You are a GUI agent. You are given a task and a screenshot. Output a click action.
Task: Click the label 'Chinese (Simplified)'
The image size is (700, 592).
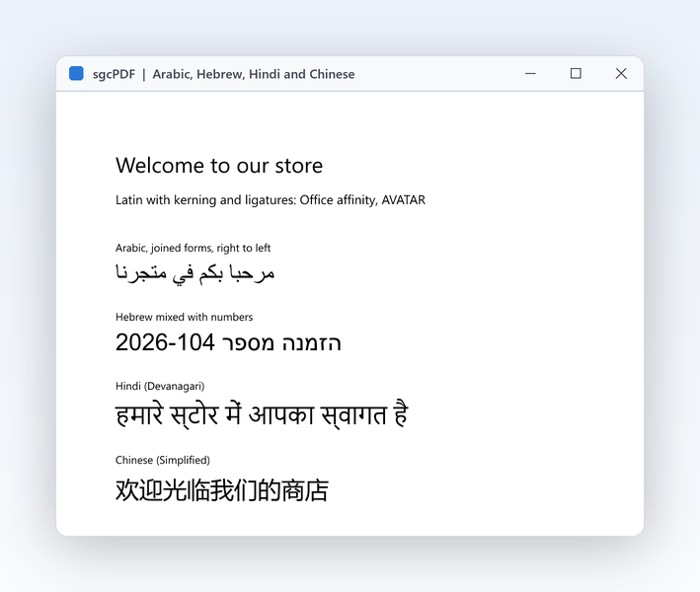[x=163, y=460]
